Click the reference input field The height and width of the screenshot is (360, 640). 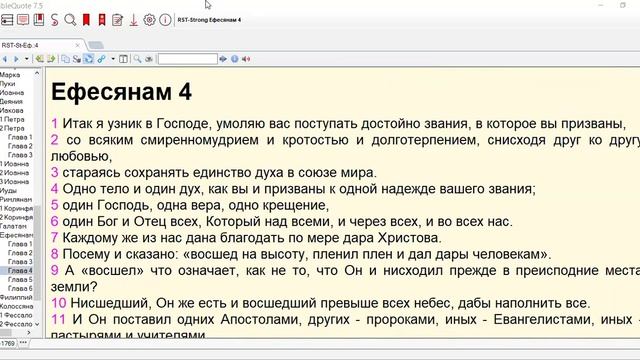pyautogui.click(x=188, y=59)
